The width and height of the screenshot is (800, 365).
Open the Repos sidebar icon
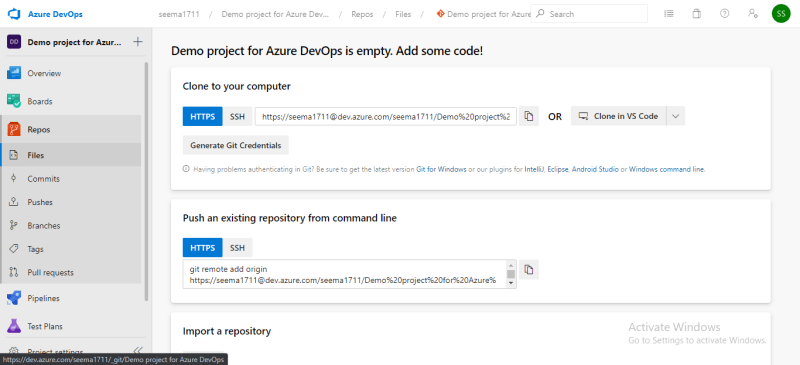pos(14,130)
